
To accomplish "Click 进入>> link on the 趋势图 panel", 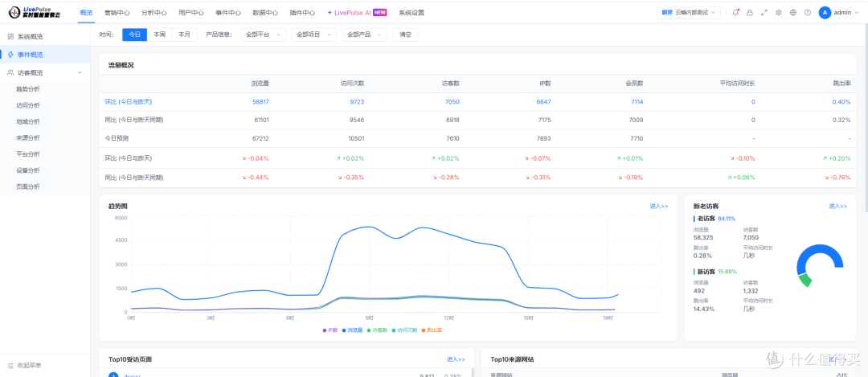I will pos(659,206).
